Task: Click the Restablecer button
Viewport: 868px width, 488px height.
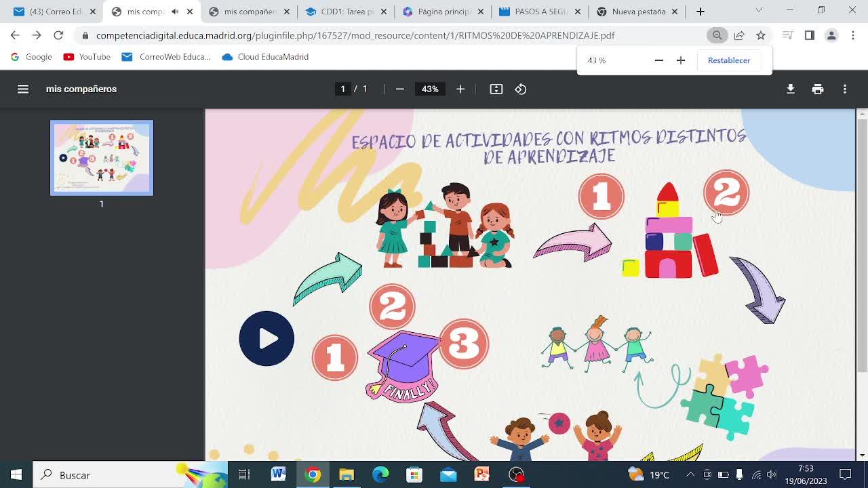Action: (x=729, y=60)
